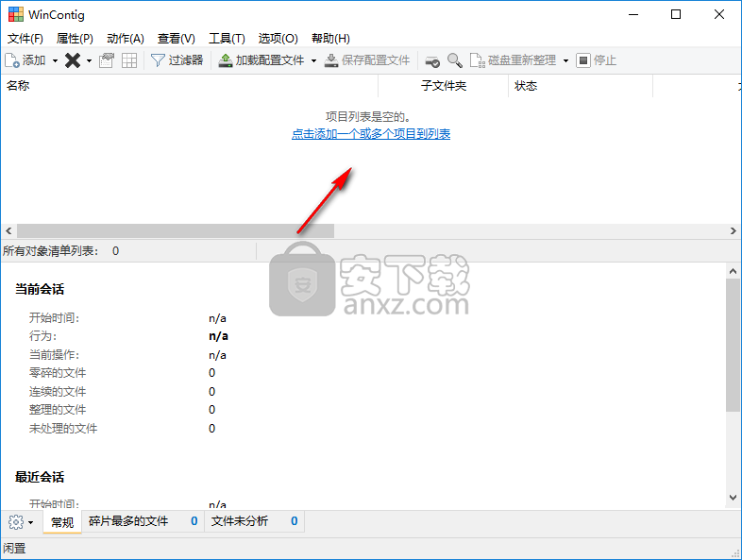Click the 整理的文件 label
Image resolution: width=742 pixels, height=560 pixels.
coord(58,410)
